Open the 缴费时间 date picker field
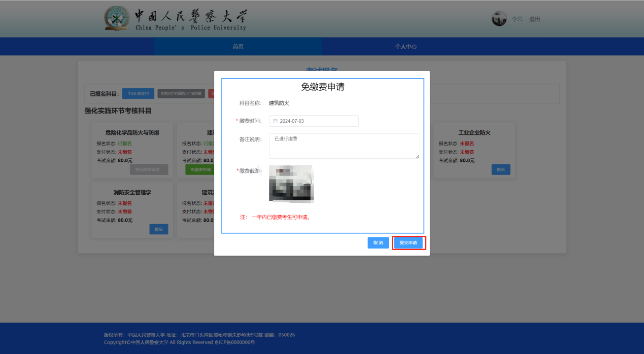 [x=314, y=121]
